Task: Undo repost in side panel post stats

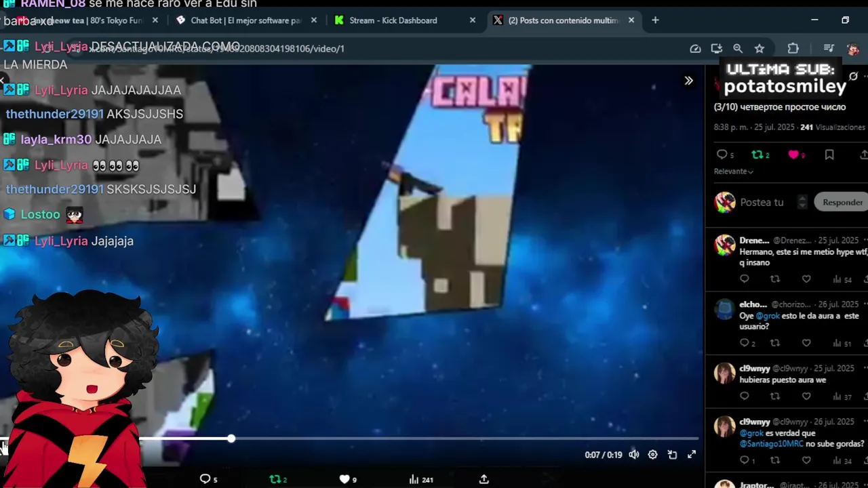Action: 757,155
